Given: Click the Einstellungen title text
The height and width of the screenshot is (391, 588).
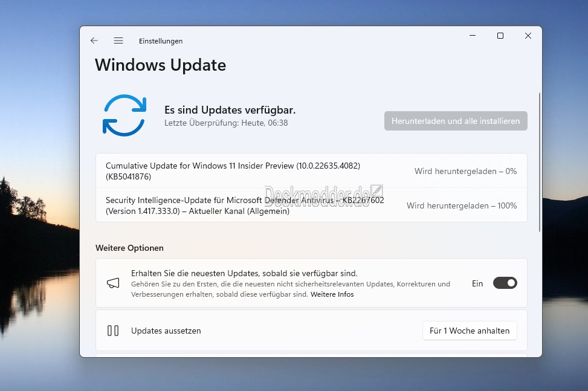Looking at the screenshot, I should [161, 41].
